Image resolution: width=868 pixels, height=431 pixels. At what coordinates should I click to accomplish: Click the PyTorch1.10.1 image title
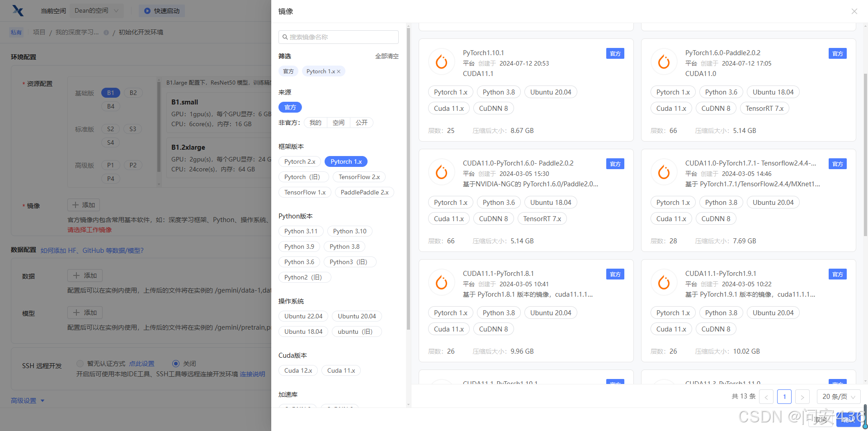483,53
